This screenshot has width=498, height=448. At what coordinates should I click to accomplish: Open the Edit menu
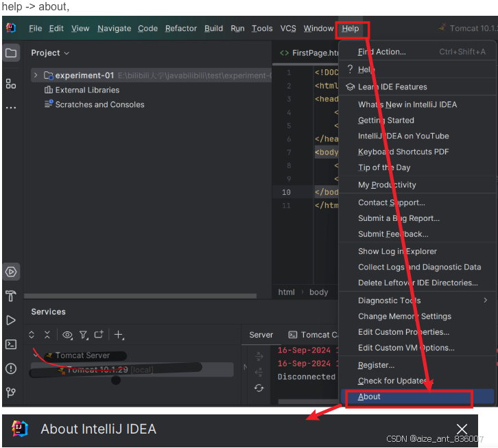click(x=56, y=28)
